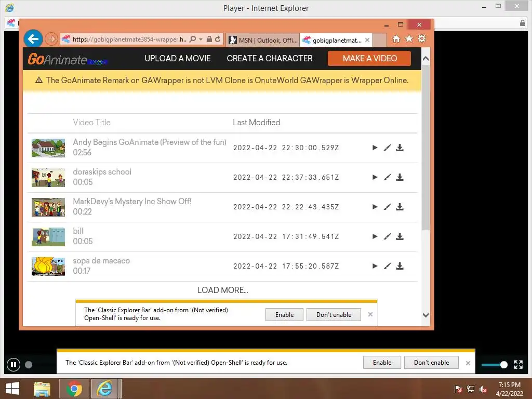The width and height of the screenshot is (532, 399).
Task: Open the doraskips school thumbnail
Action: (48, 178)
